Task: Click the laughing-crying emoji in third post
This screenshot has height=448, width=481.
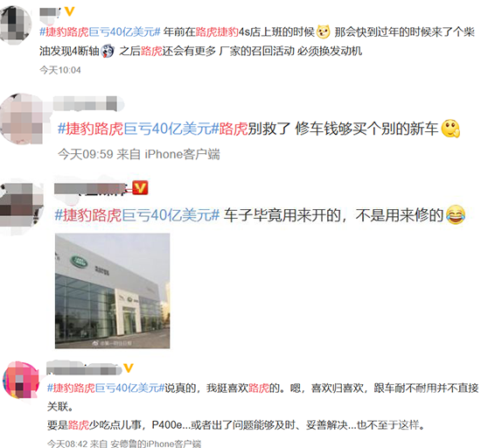Action: pyautogui.click(x=456, y=214)
